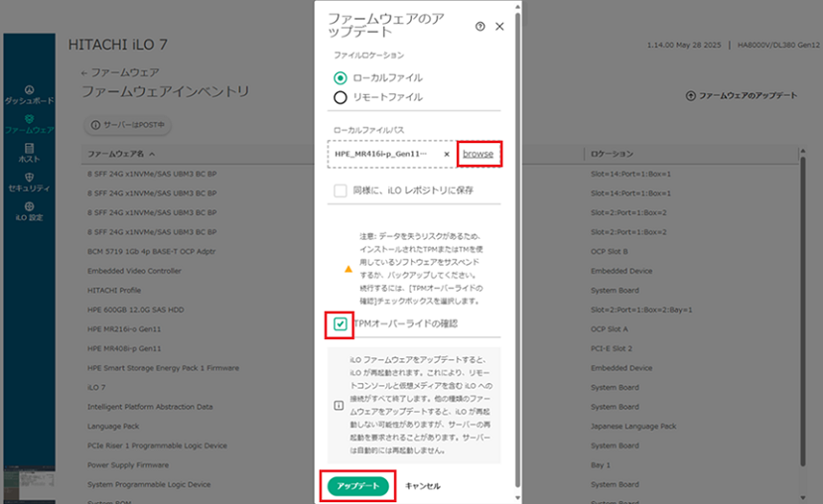Open the ファームウェア sidebar item
Image resolution: width=823 pixels, height=504 pixels.
pos(30,125)
